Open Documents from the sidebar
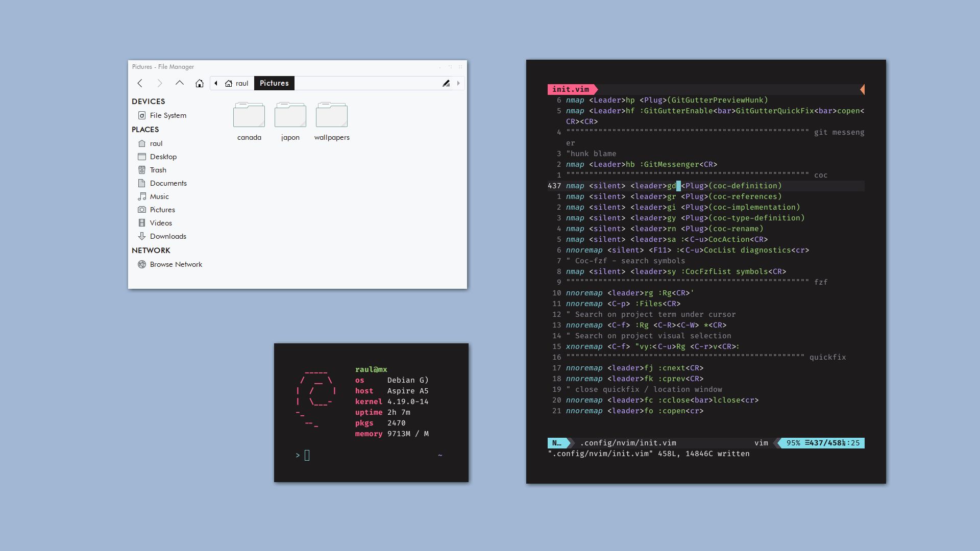The width and height of the screenshot is (980, 551). pos(142,183)
